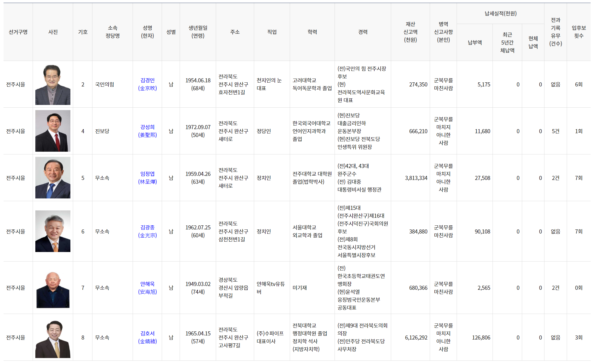Screen dimensions: 595x364
Task: Click the 재산신고액 column header
Action: coord(410,32)
